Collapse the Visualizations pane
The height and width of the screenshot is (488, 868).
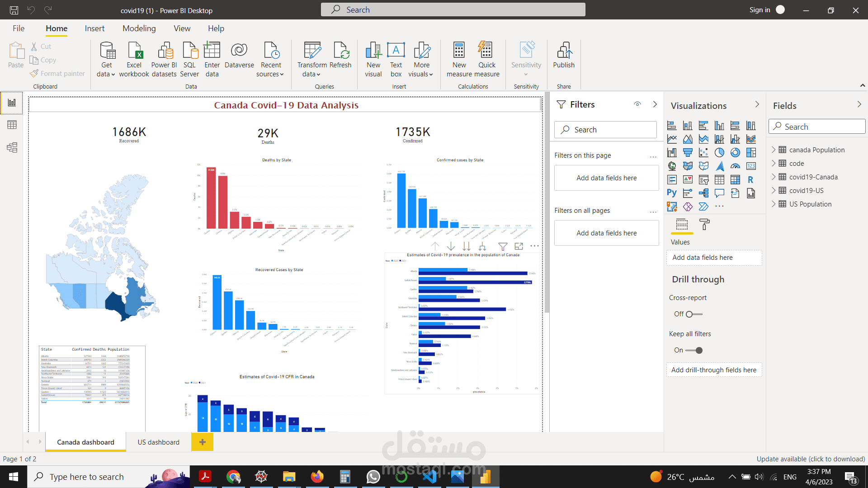pos(757,104)
